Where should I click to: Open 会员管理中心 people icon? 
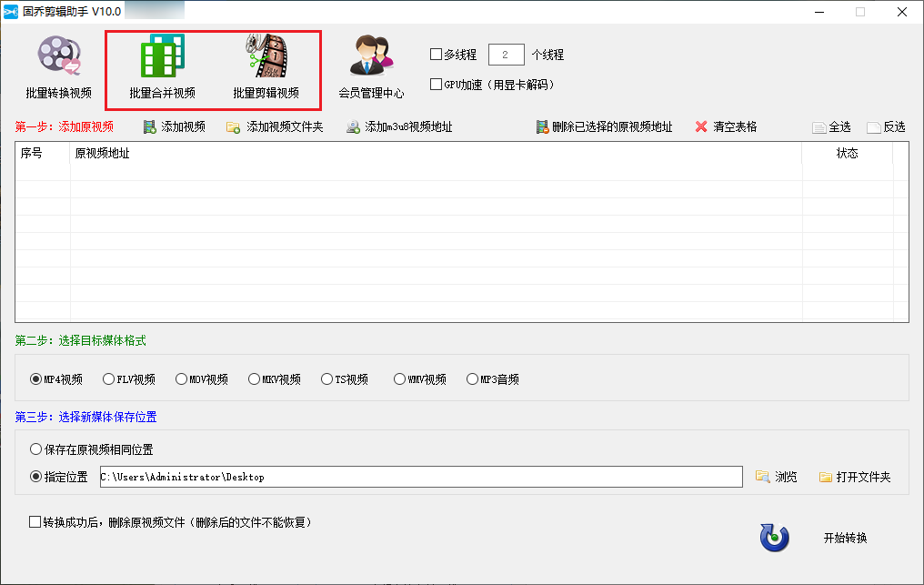click(x=371, y=55)
